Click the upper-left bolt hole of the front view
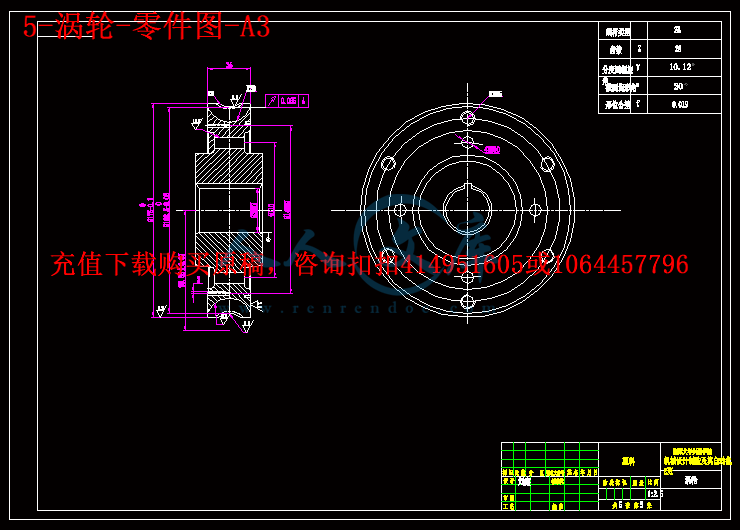This screenshot has width=740, height=530. pyautogui.click(x=388, y=164)
